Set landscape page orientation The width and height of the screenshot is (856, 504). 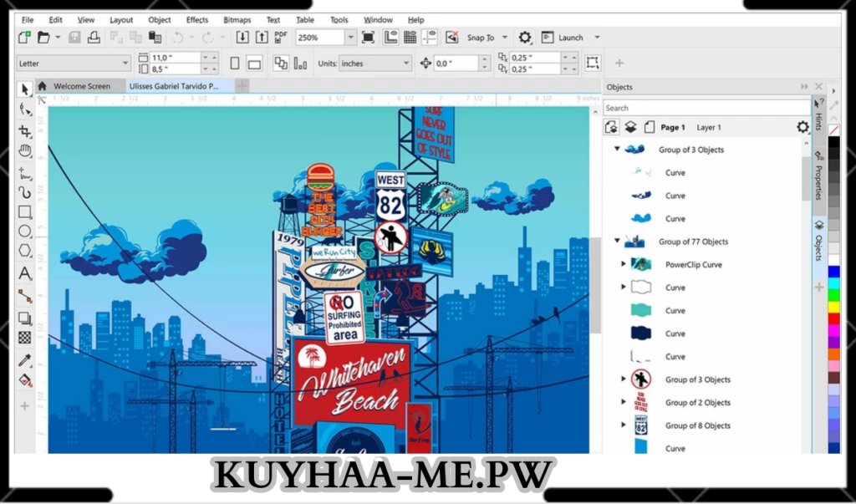tap(254, 64)
